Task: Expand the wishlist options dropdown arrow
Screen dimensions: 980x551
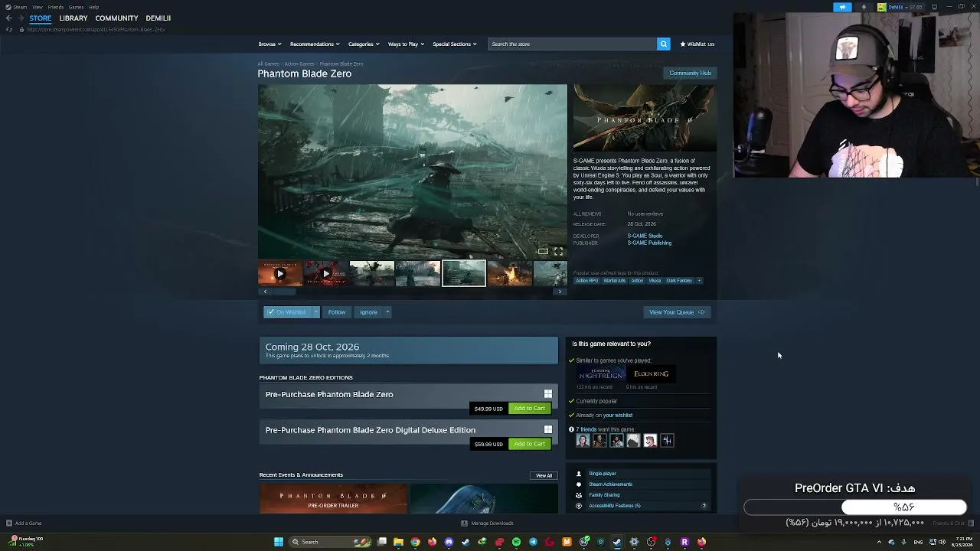Action: pos(315,312)
